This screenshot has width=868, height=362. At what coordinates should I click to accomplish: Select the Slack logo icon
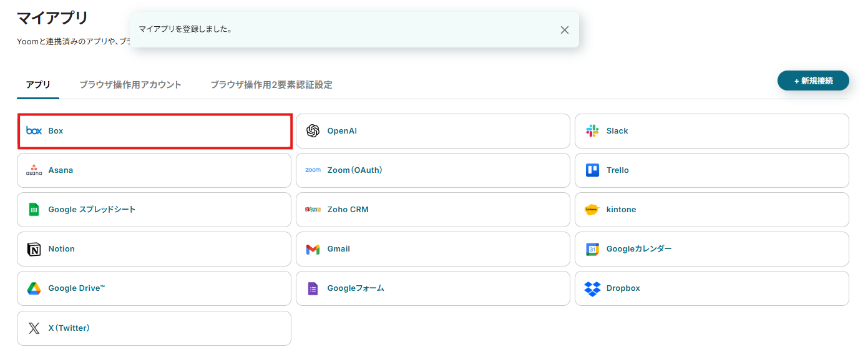(592, 131)
